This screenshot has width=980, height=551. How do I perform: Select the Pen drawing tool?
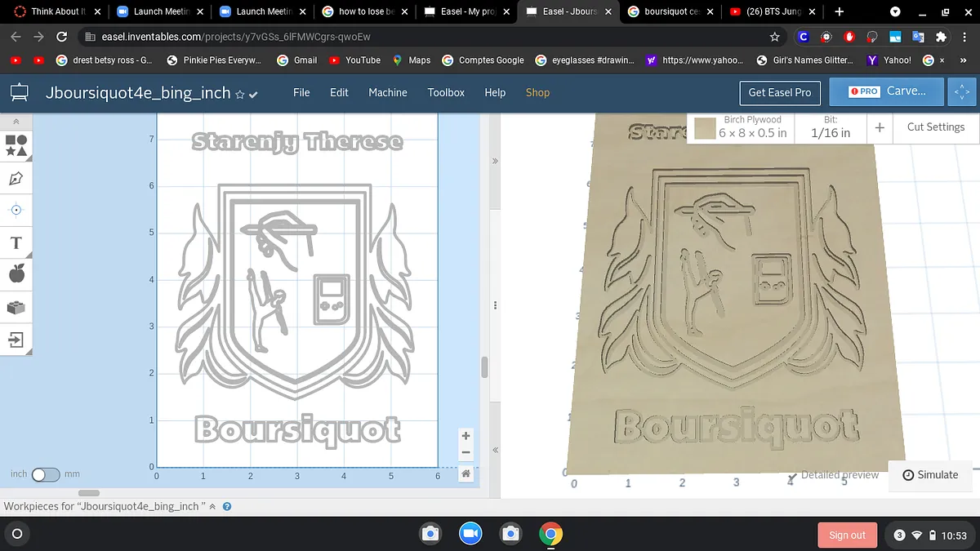coord(16,178)
